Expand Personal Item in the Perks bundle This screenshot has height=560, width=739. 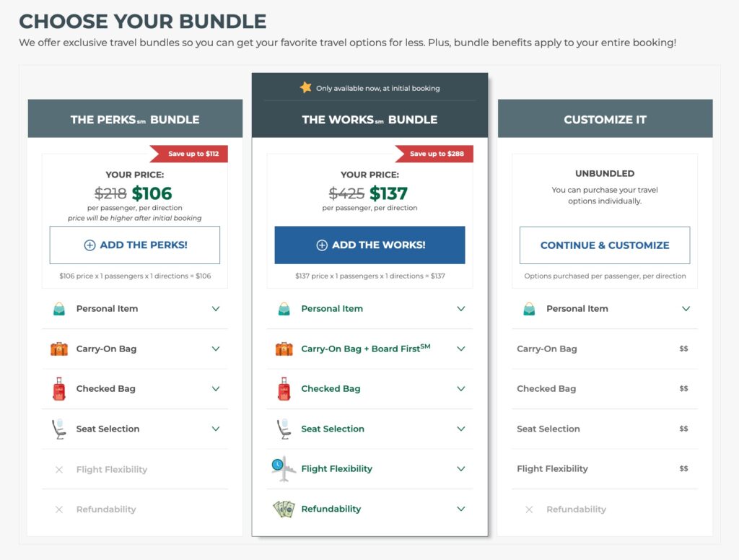(215, 309)
